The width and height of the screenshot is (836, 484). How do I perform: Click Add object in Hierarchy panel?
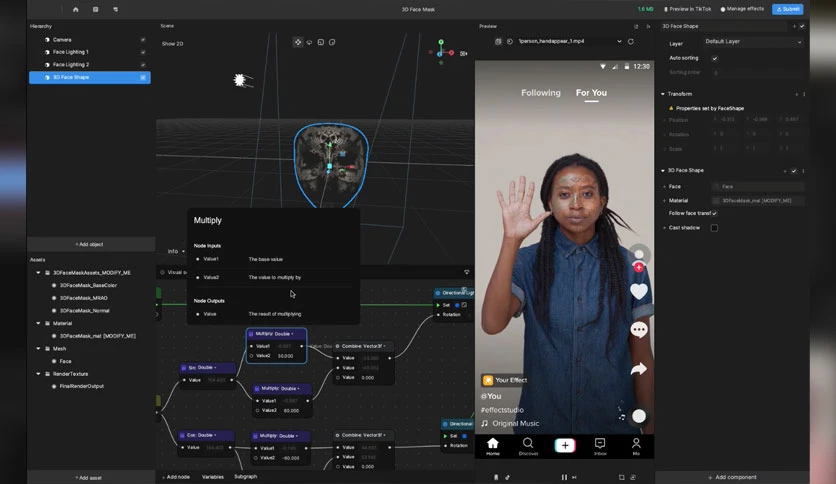[90, 244]
